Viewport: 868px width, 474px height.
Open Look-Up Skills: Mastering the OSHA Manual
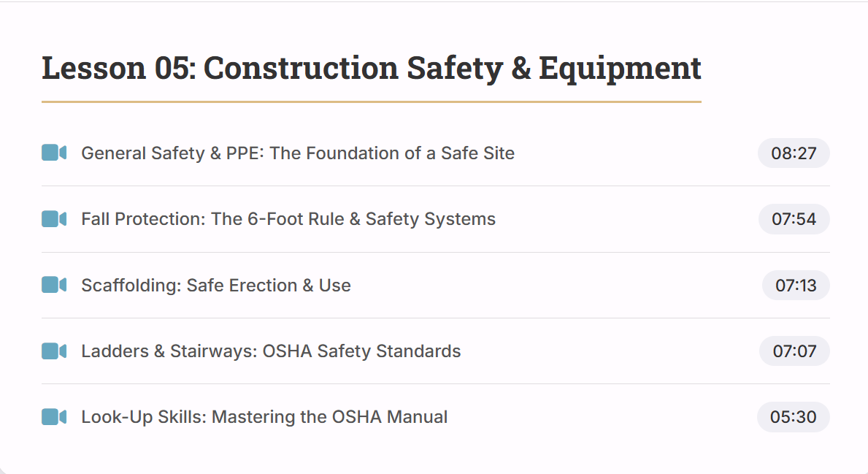tap(264, 417)
